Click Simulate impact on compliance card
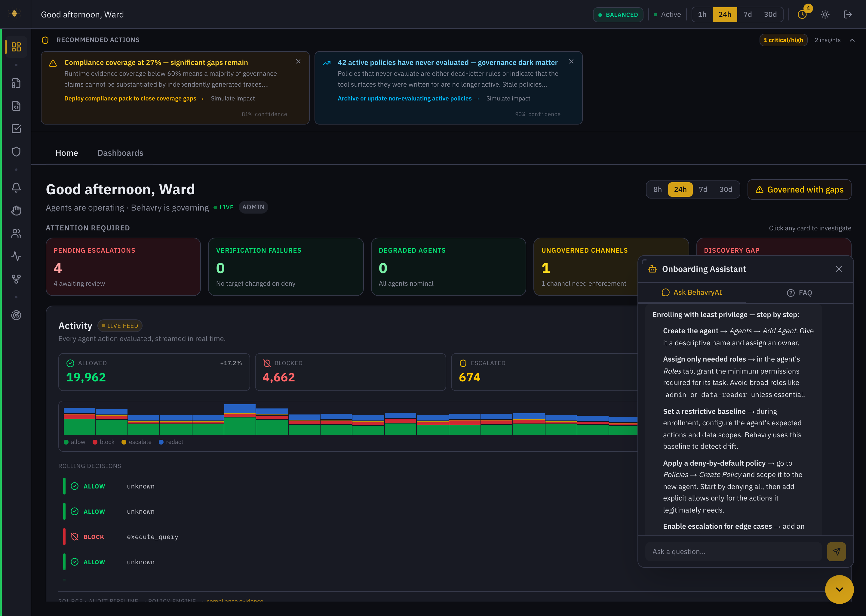 pyautogui.click(x=233, y=99)
